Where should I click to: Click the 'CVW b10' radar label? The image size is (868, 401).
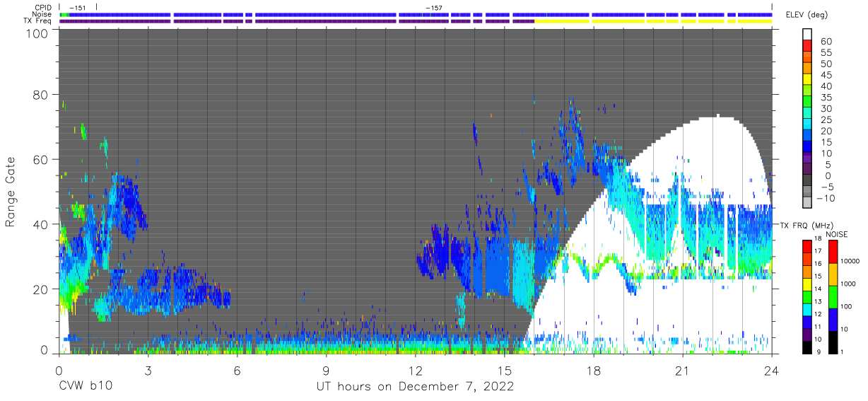pos(86,387)
